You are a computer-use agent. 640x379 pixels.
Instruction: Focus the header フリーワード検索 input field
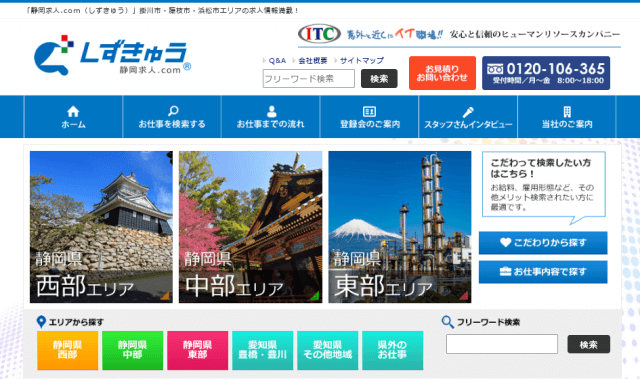point(309,79)
